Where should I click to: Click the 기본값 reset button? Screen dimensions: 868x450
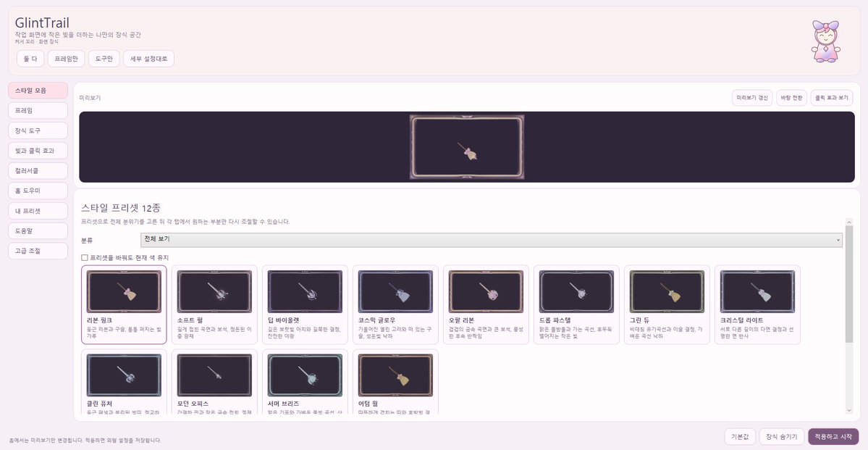[740, 437]
